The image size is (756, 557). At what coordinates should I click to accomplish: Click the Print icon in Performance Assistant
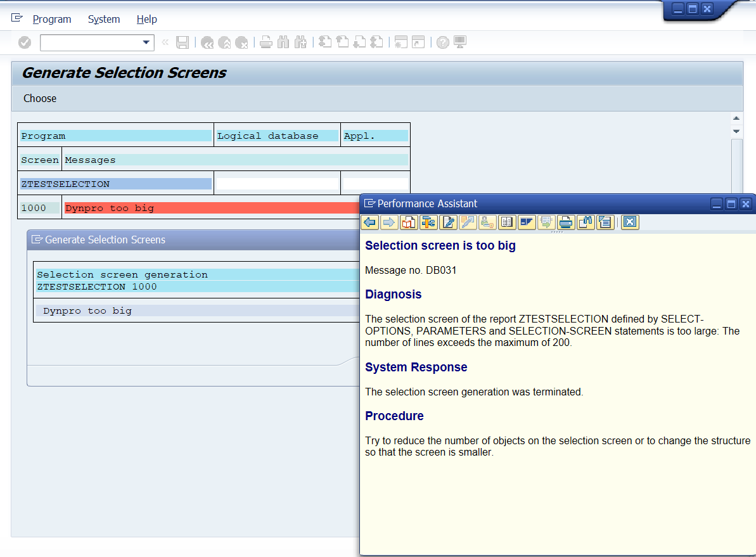click(x=566, y=222)
